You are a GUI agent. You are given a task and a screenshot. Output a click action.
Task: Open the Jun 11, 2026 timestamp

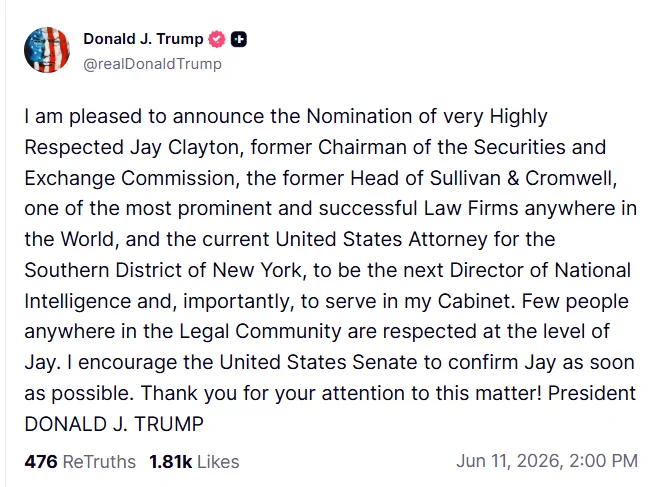tap(547, 461)
